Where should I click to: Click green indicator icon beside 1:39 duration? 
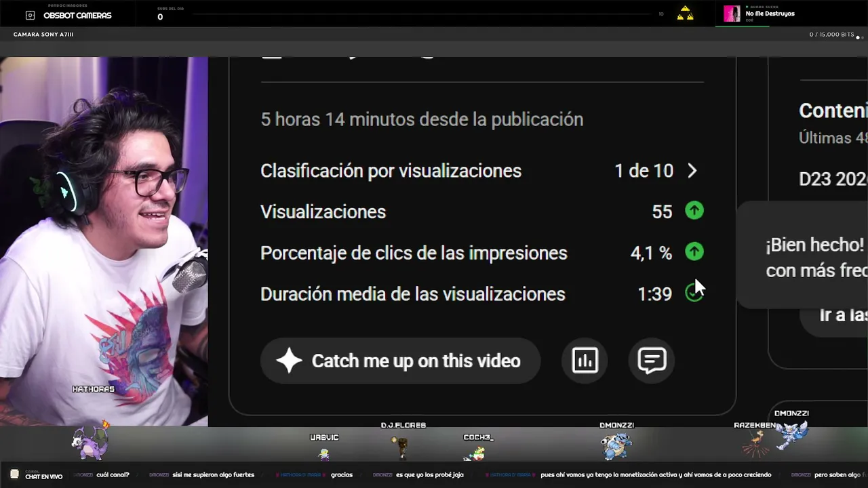(x=693, y=293)
